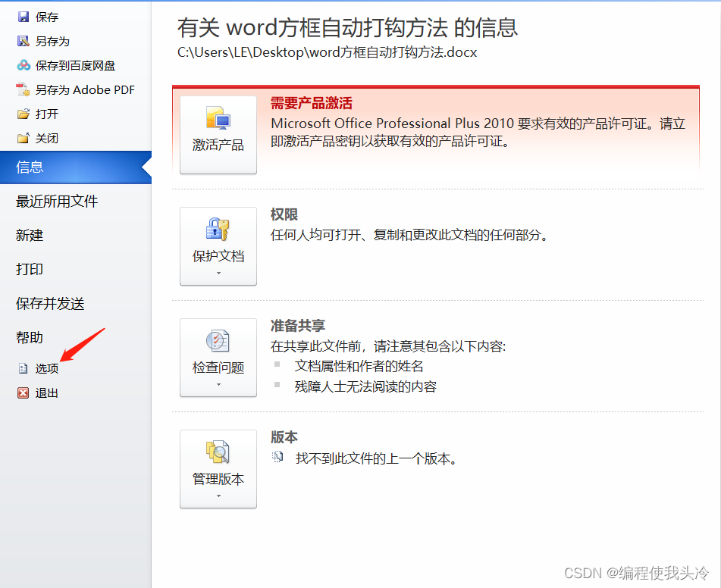Click the red X Exit icon
The image size is (721, 588).
[23, 393]
